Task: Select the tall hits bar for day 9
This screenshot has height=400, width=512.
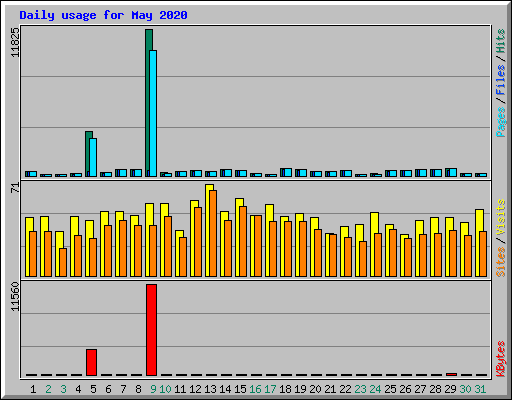Action: coord(149,103)
